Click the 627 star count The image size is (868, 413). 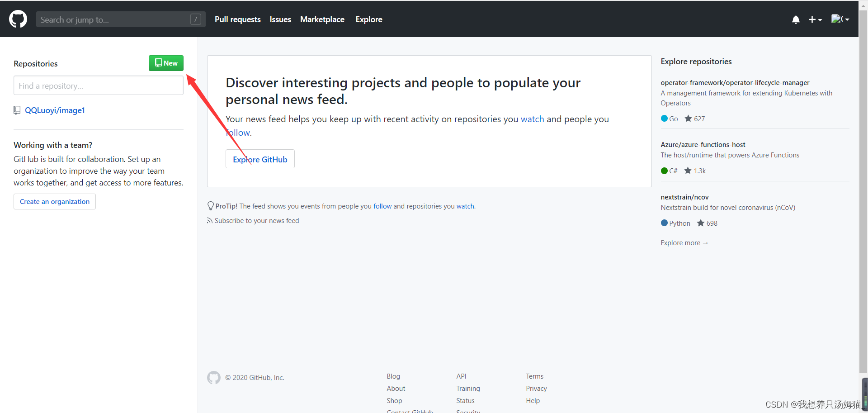click(699, 119)
